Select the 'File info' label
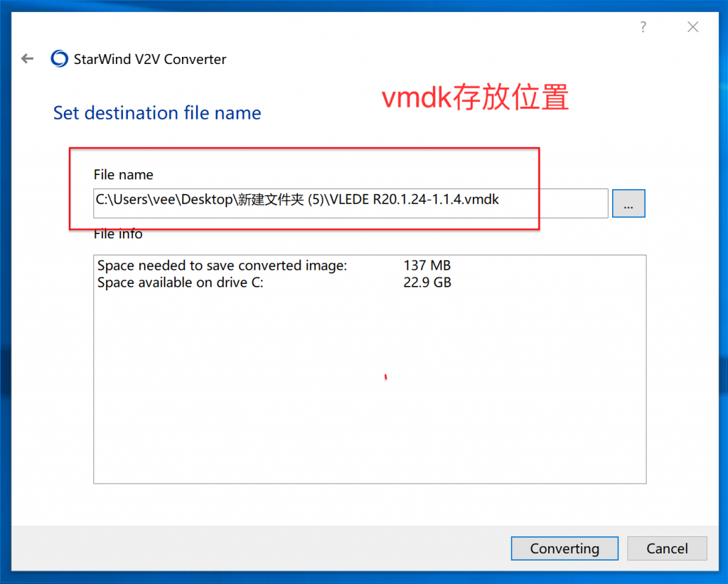Screen dimensions: 728x584 tap(118, 234)
